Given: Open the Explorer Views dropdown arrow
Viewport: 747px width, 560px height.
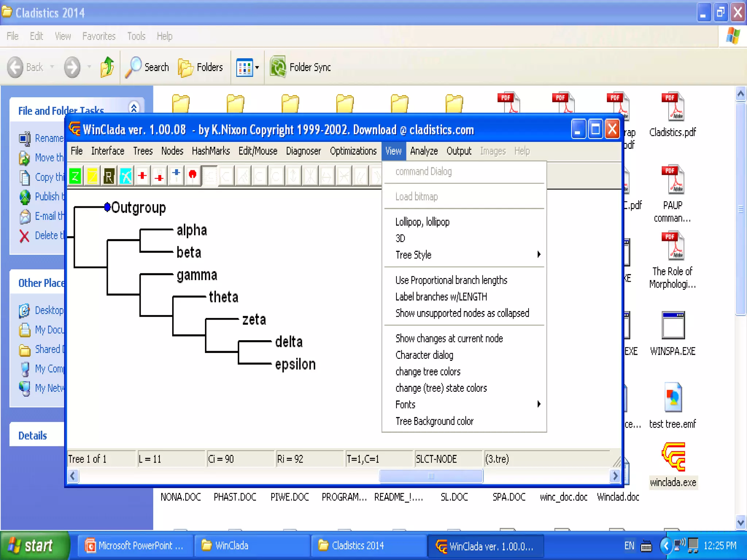Looking at the screenshot, I should click(257, 67).
